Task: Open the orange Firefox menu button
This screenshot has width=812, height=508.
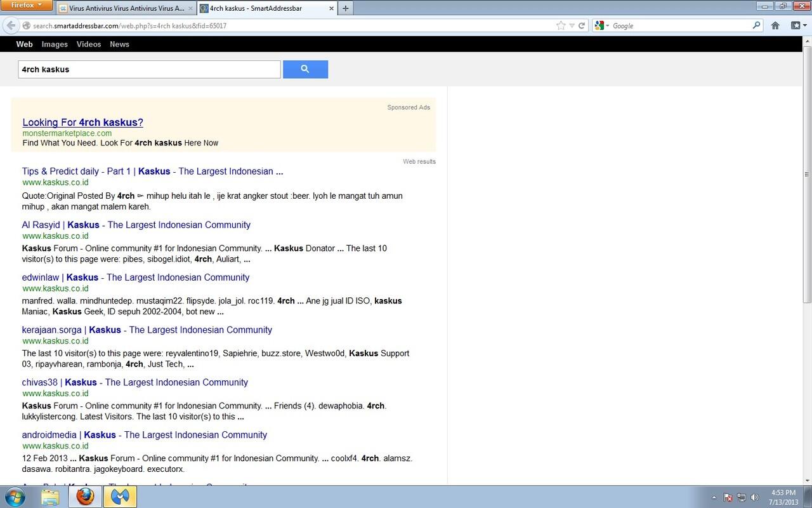Action: click(26, 5)
